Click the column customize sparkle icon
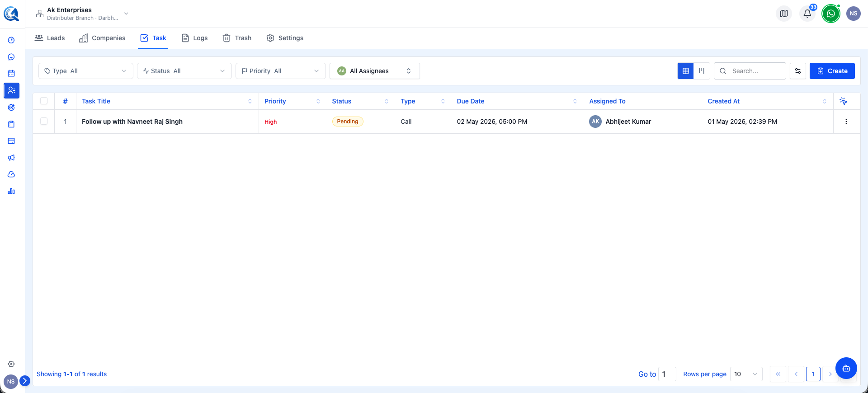This screenshot has height=393, width=868. click(x=843, y=101)
